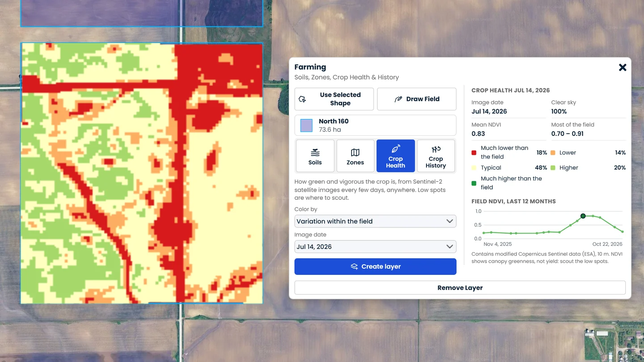Click the dark green Much higher swatch
Image resolution: width=644 pixels, height=362 pixels.
pyautogui.click(x=474, y=183)
